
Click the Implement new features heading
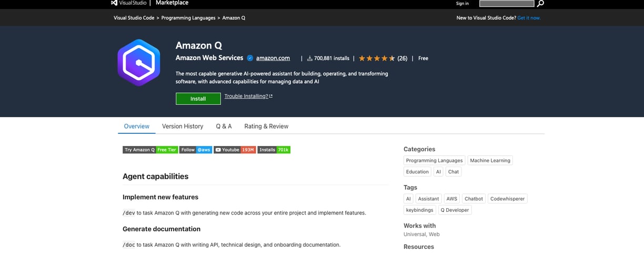160,197
